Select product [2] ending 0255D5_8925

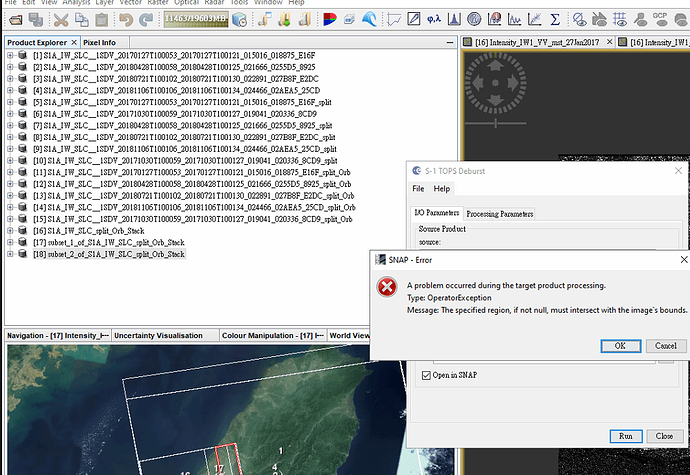pyautogui.click(x=174, y=67)
